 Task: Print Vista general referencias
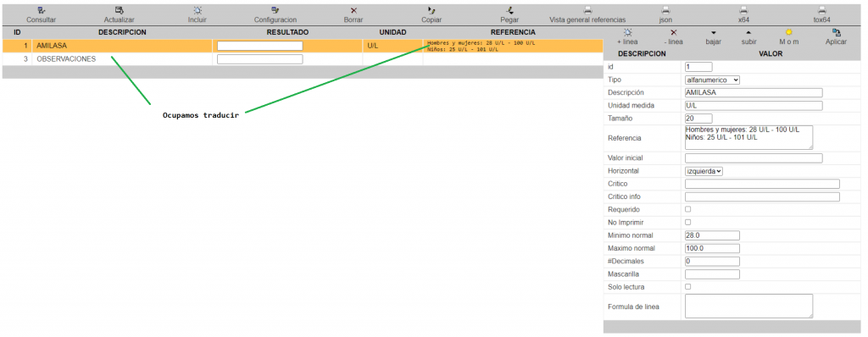(x=587, y=10)
